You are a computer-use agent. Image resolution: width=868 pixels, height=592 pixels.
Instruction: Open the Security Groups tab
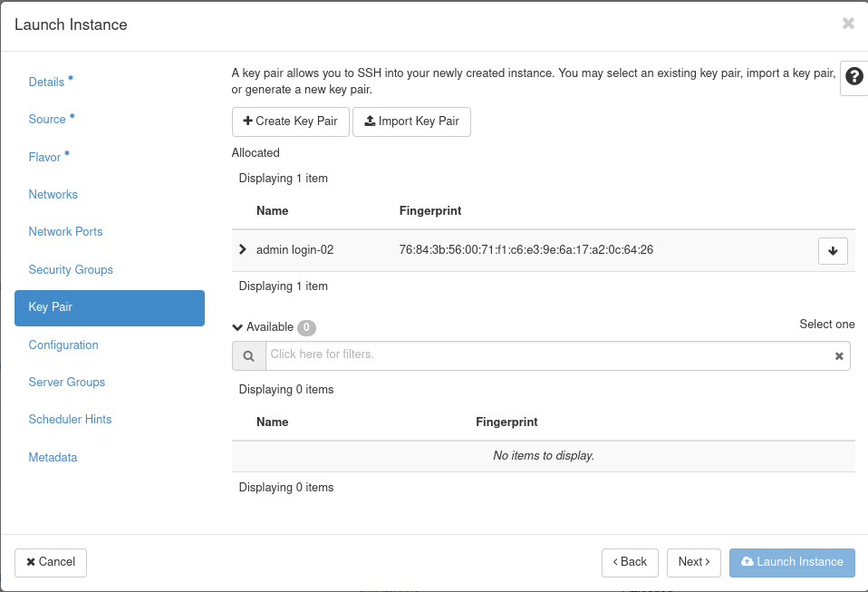pyautogui.click(x=71, y=270)
